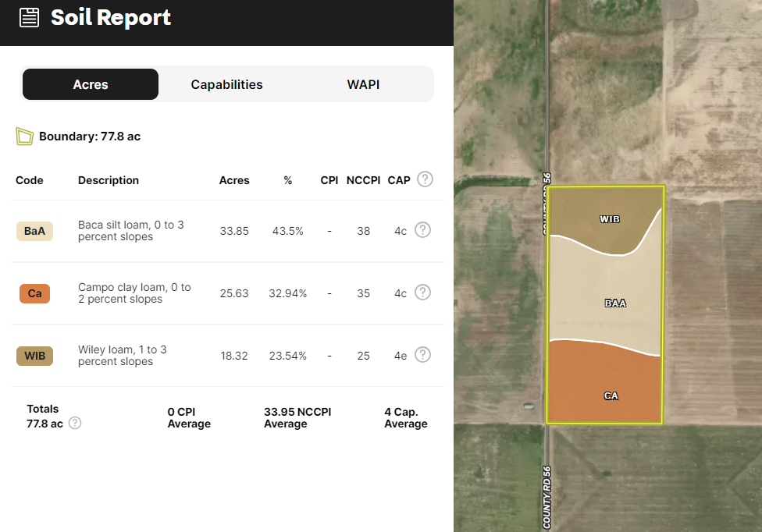Image resolution: width=762 pixels, height=532 pixels.
Task: Click Baca silt loam description text
Action: click(131, 231)
